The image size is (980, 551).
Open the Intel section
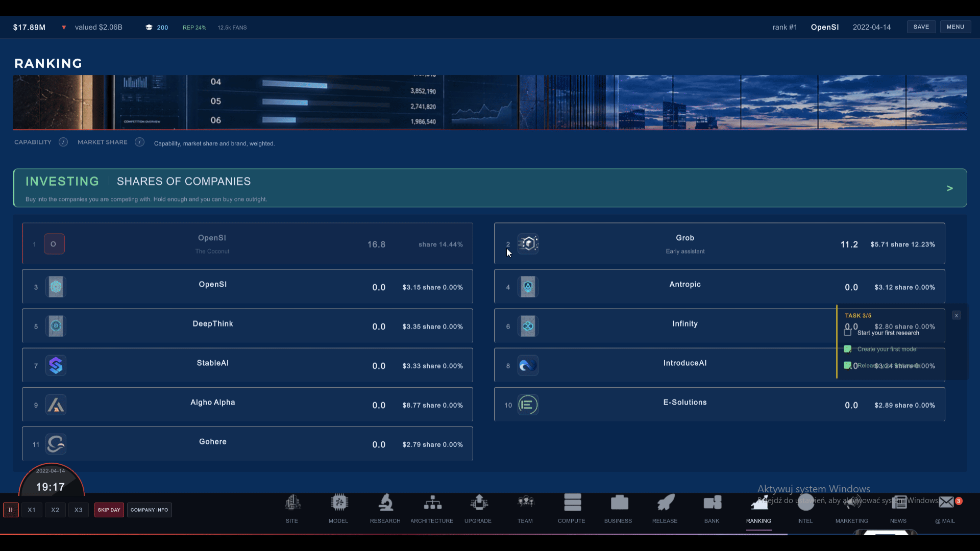805,509
